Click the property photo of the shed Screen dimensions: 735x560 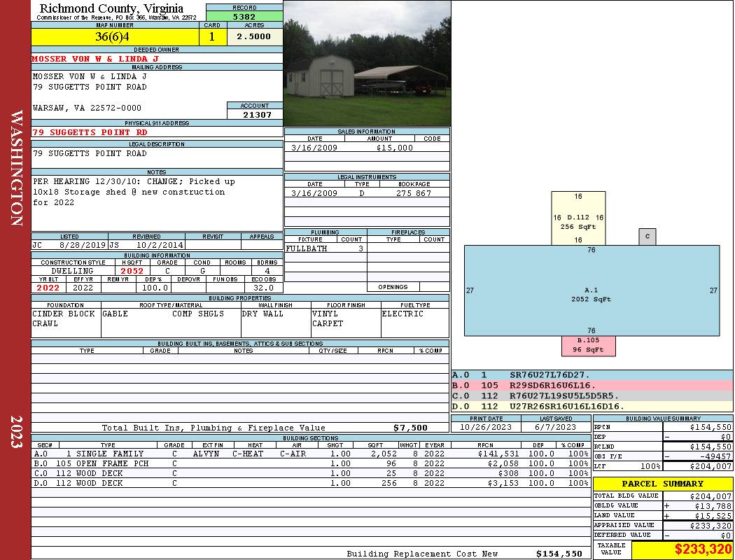coord(367,63)
